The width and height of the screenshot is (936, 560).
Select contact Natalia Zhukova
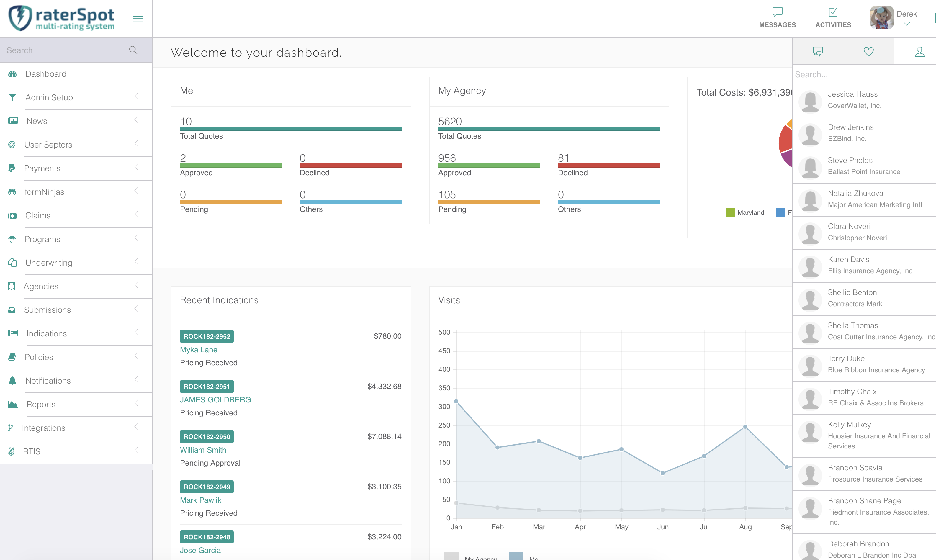click(864, 200)
